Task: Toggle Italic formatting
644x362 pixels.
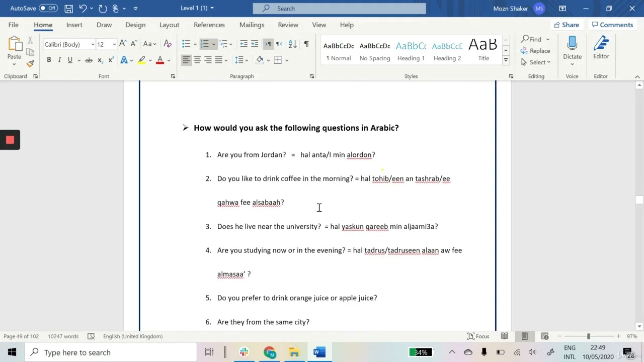Action: click(59, 60)
